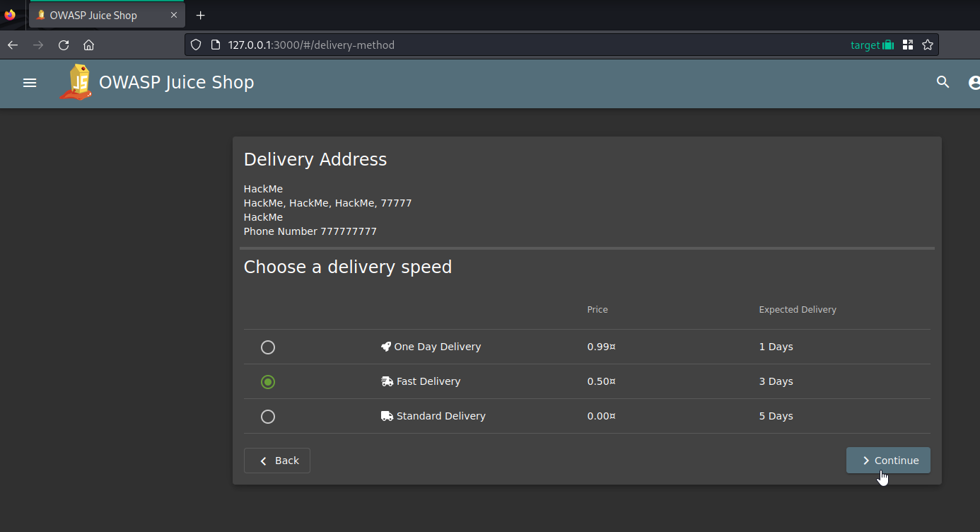
Task: Select One Day Delivery radio button
Action: click(268, 347)
